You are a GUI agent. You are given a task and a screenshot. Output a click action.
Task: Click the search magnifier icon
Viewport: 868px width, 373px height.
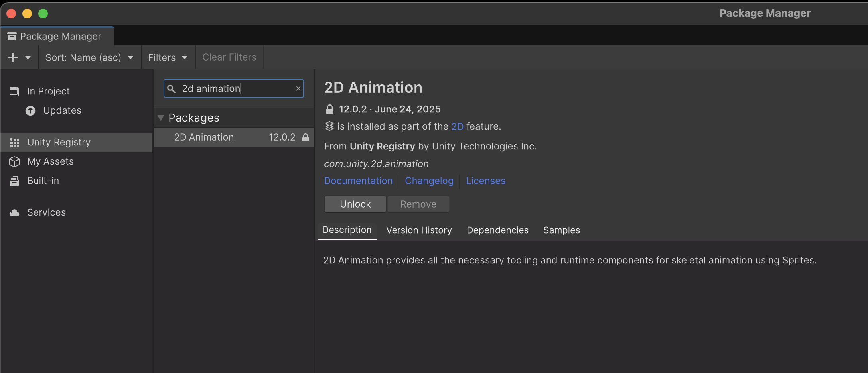(171, 89)
